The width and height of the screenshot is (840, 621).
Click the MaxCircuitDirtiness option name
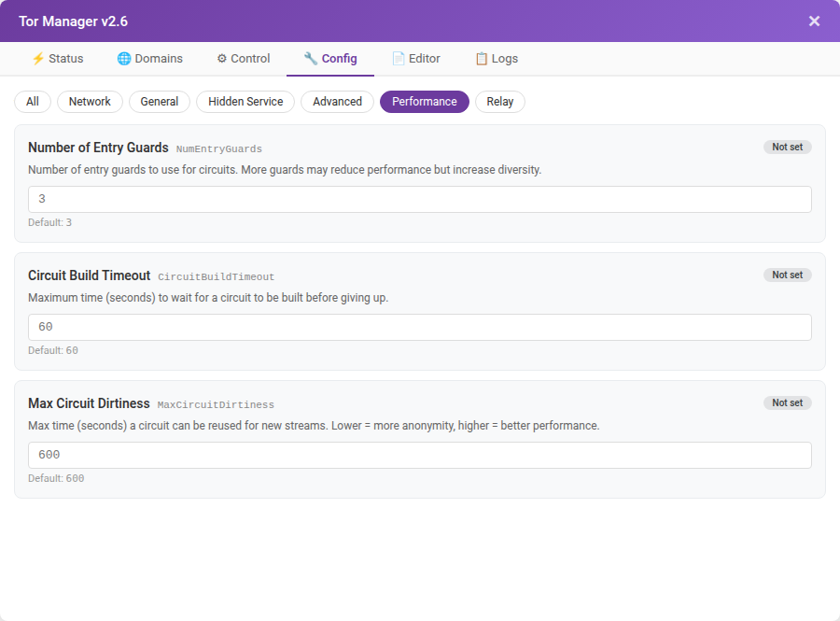[x=216, y=405]
